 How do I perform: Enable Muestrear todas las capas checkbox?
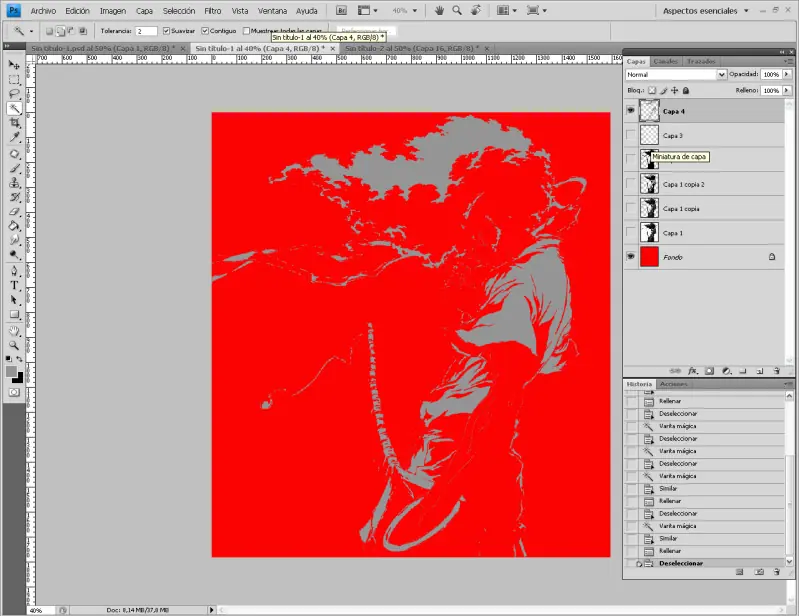(246, 31)
